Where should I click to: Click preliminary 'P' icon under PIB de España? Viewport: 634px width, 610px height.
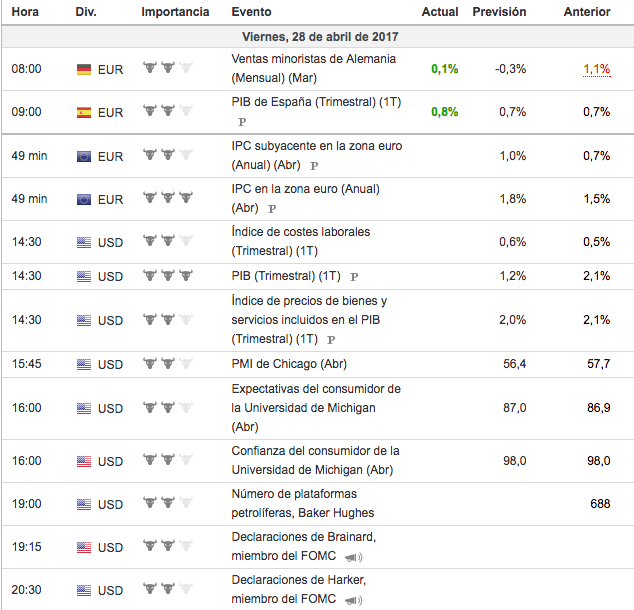pos(240,122)
